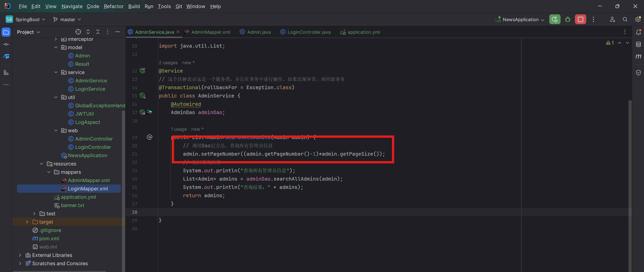This screenshot has height=272, width=644.
Task: Open the Database tool window
Action: coord(638,44)
